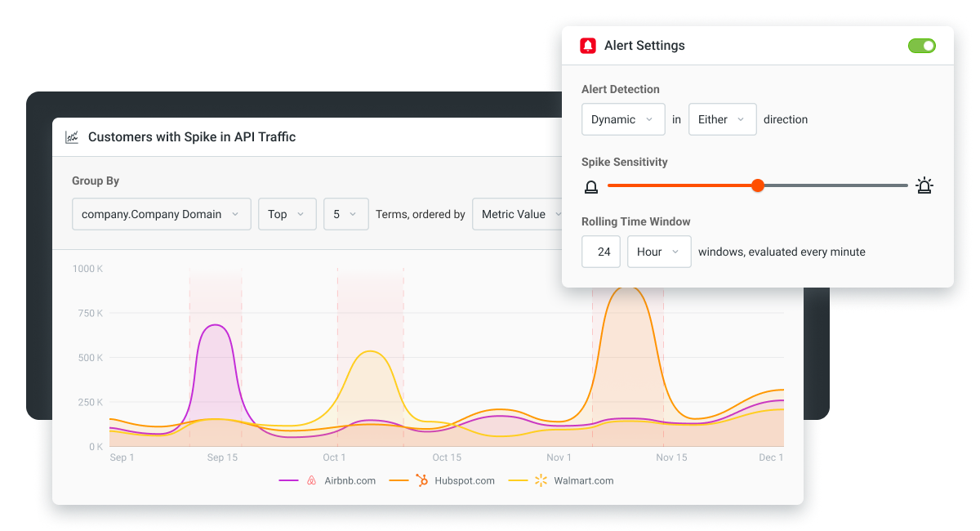Click the red alert bell icon
Viewport: 980px width, 531px height.
click(588, 46)
